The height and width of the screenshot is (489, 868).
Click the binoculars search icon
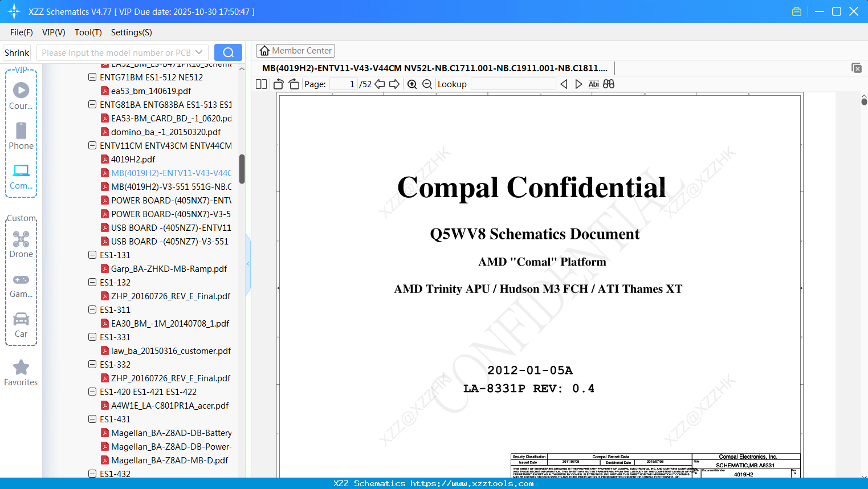(609, 84)
